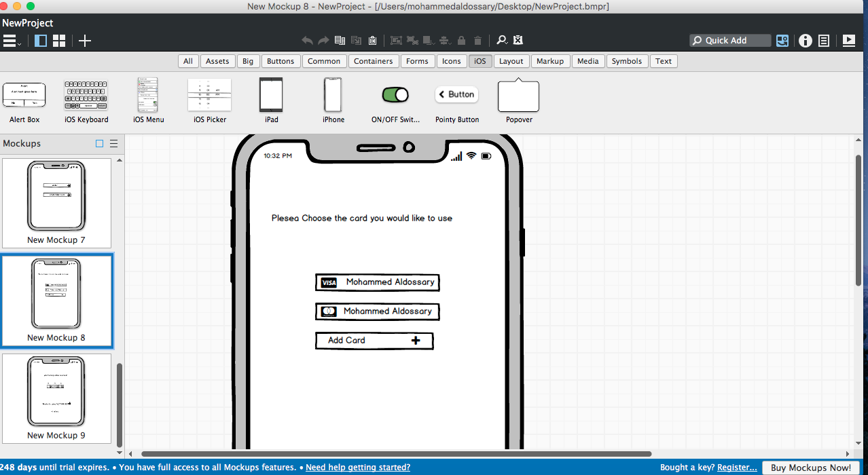This screenshot has width=868, height=475.
Task: Pick the iPhone control
Action: click(333, 100)
